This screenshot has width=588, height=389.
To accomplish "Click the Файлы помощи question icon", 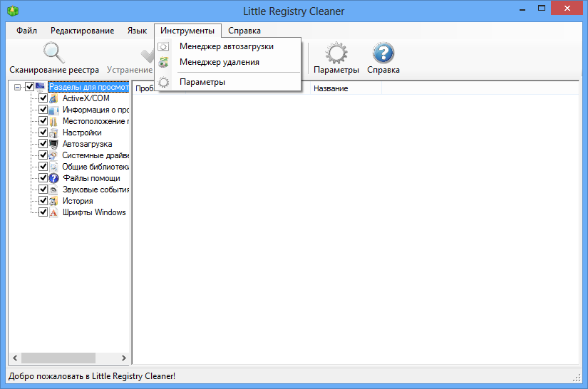I will (x=53, y=178).
